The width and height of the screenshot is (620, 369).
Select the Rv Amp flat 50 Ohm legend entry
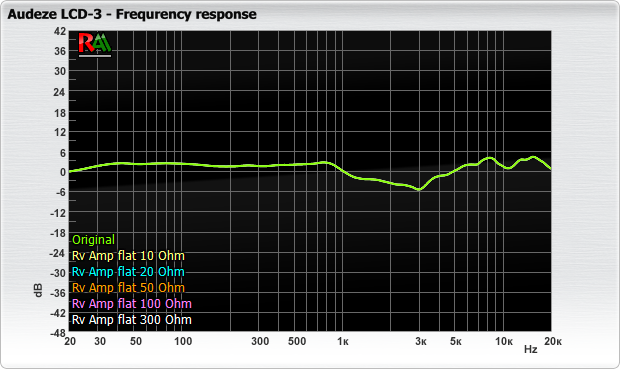click(128, 288)
